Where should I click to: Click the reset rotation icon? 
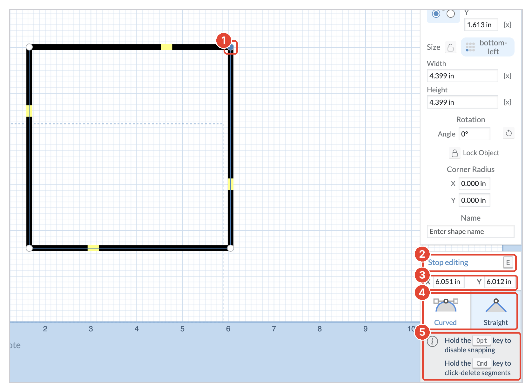click(509, 133)
